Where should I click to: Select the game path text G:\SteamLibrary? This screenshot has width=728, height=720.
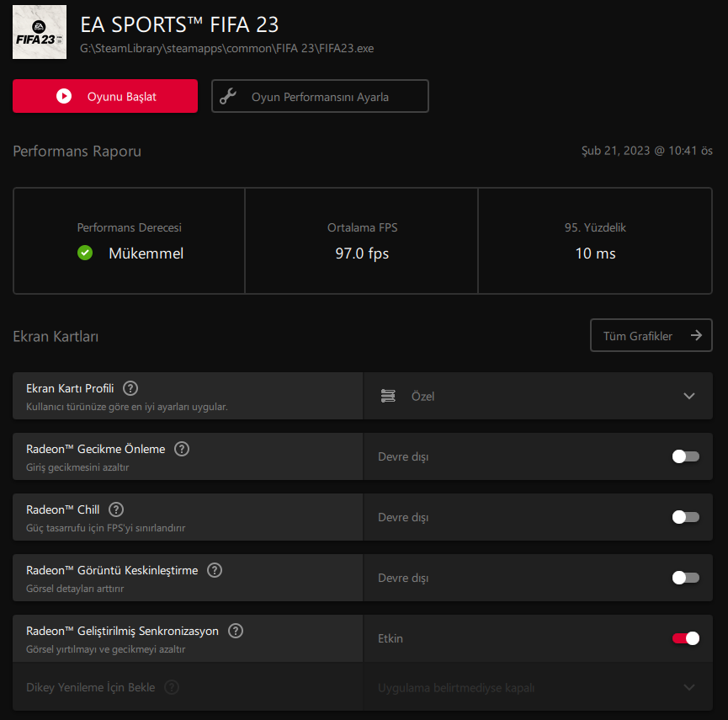tap(226, 48)
